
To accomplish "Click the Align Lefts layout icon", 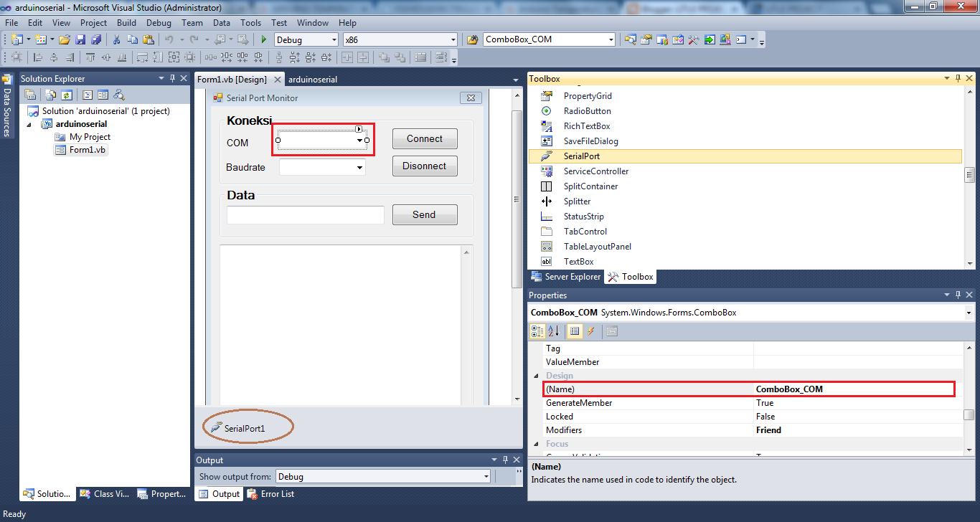I will [x=38, y=57].
